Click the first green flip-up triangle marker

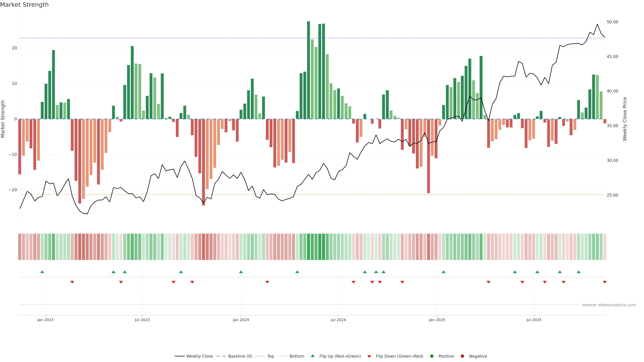pyautogui.click(x=42, y=272)
